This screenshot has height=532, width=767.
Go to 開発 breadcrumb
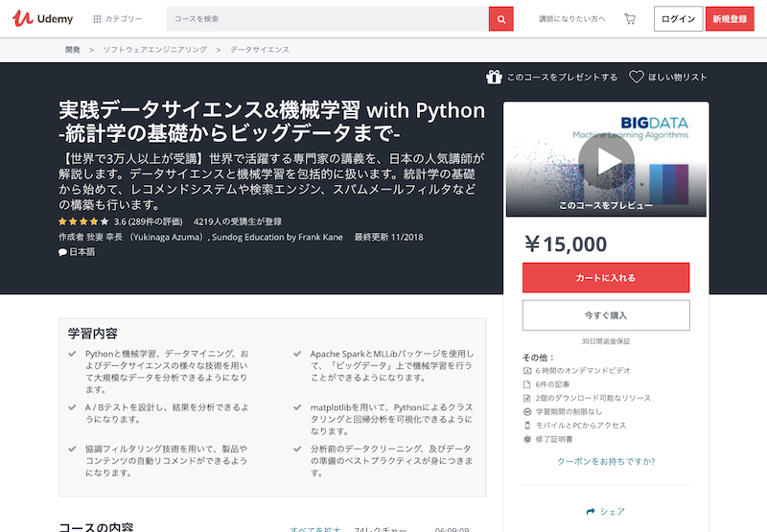pyautogui.click(x=73, y=50)
